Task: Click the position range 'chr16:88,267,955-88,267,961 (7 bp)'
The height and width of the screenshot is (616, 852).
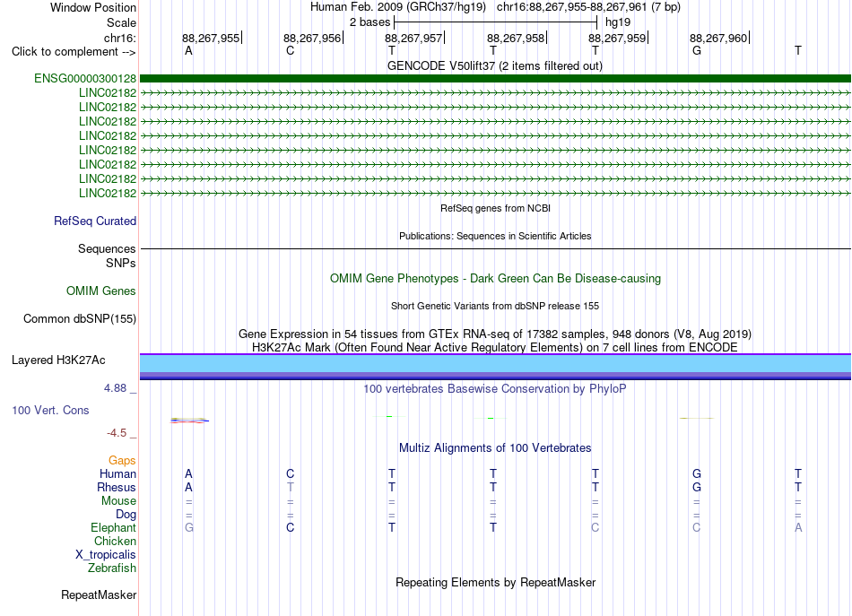Action: tap(588, 7)
